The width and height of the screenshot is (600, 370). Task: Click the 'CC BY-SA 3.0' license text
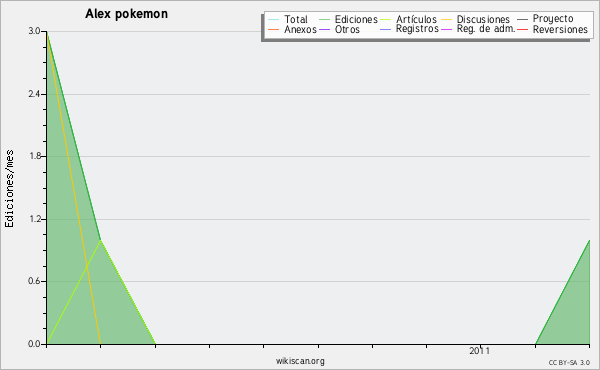click(569, 363)
